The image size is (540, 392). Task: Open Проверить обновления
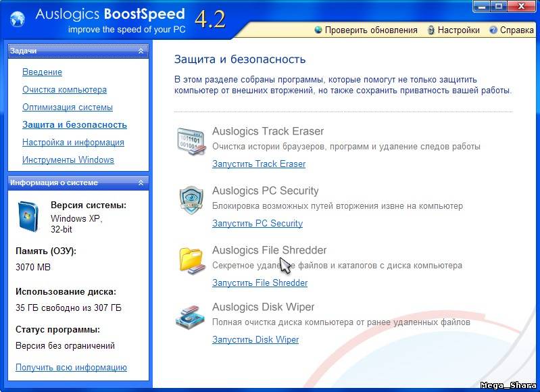[371, 30]
